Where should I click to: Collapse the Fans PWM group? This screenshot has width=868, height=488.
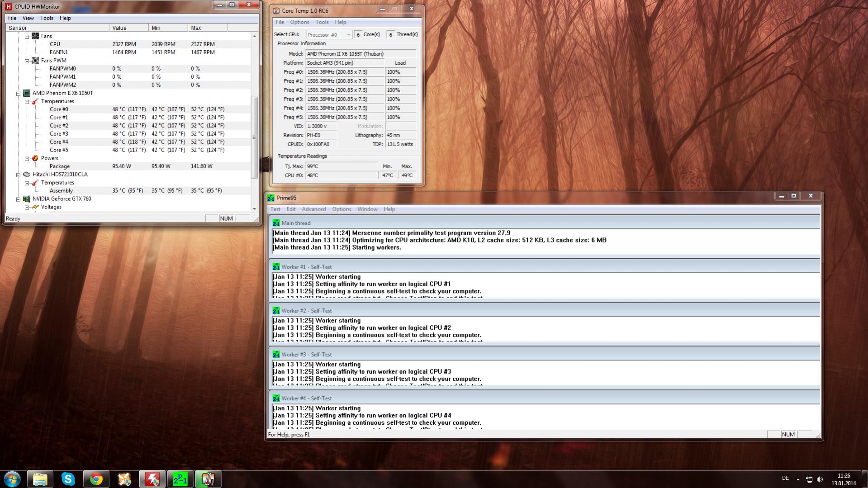pyautogui.click(x=27, y=61)
